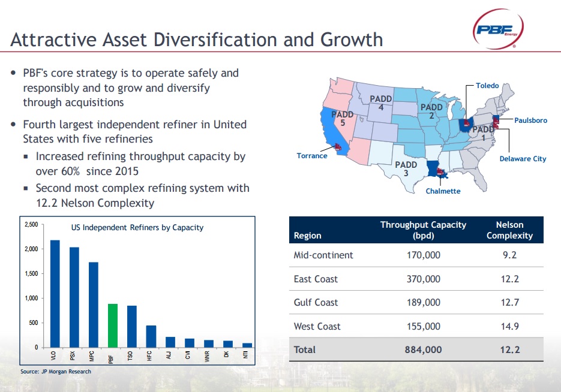Click the PADD 5 region label
Image resolution: width=561 pixels, height=392 pixels.
coord(343,118)
